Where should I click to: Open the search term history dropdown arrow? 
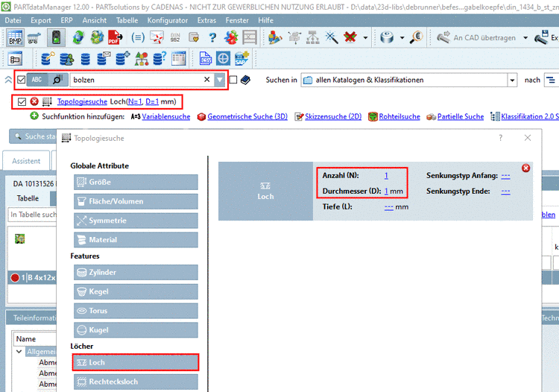click(x=220, y=80)
